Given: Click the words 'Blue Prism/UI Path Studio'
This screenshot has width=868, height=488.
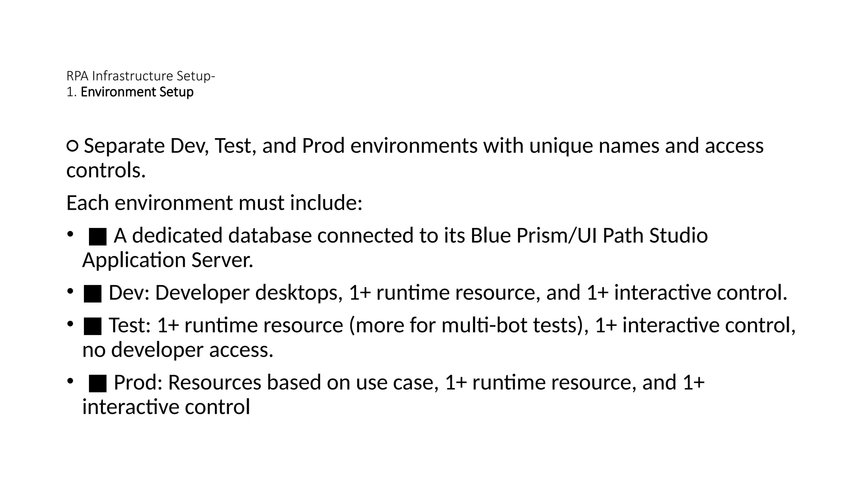Looking at the screenshot, I should click(589, 236).
